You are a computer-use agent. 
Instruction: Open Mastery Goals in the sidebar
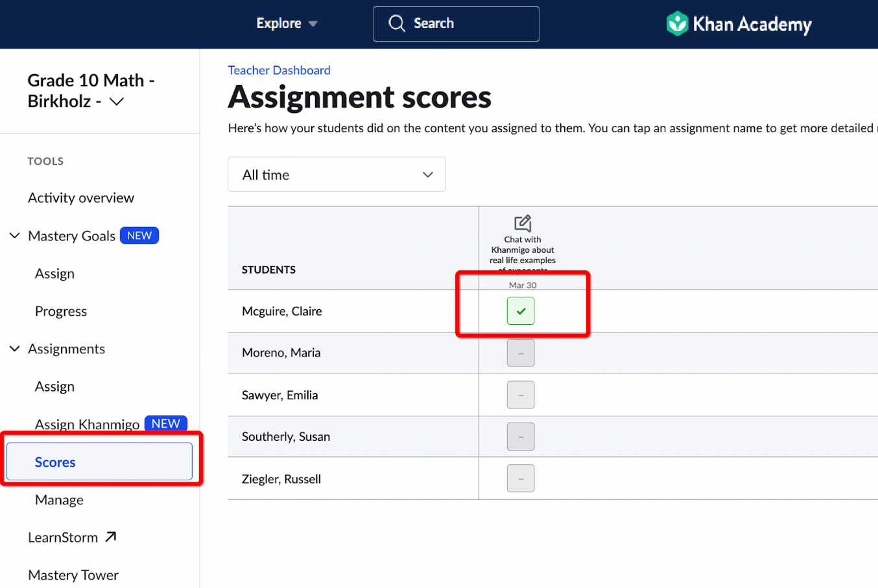coord(71,236)
